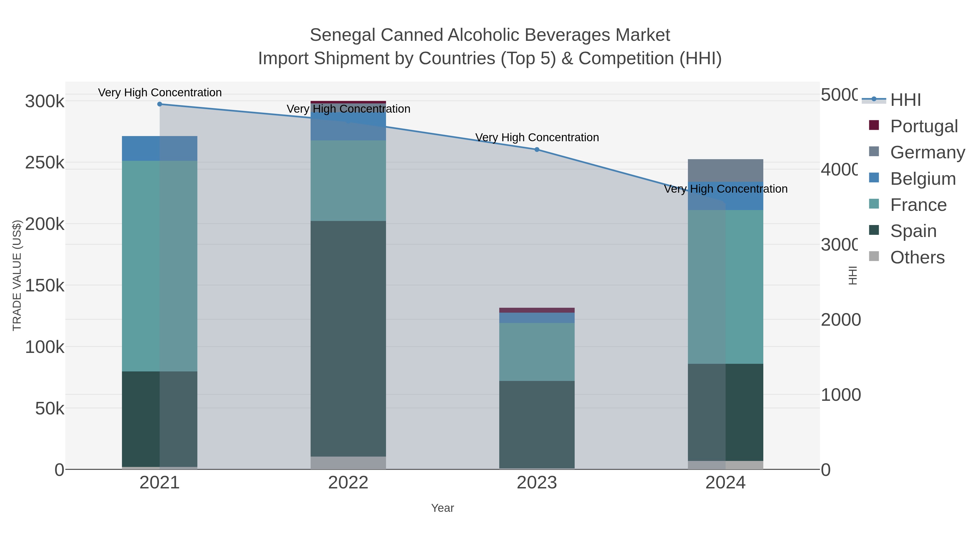Click the Germany segment of the 2024 bar

725,171
